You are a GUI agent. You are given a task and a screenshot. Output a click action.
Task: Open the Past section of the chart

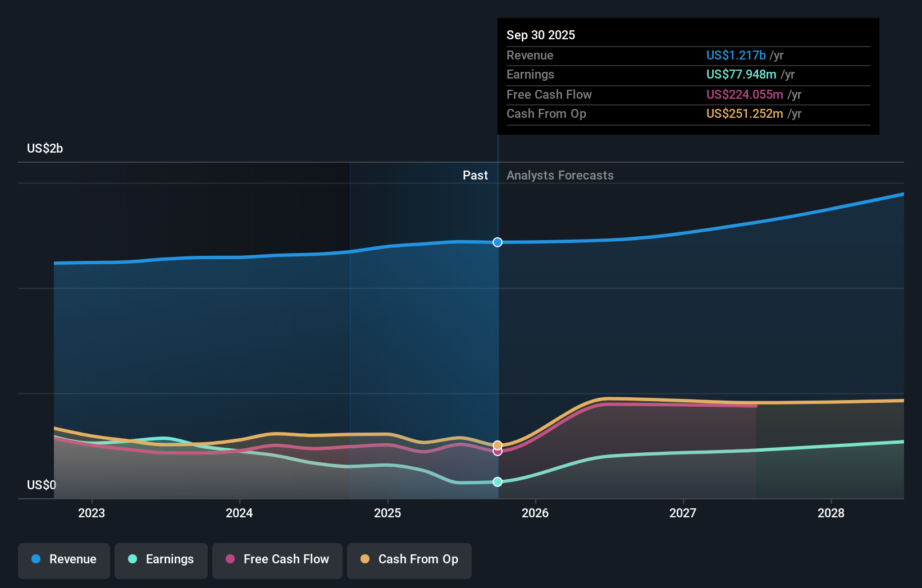[476, 175]
